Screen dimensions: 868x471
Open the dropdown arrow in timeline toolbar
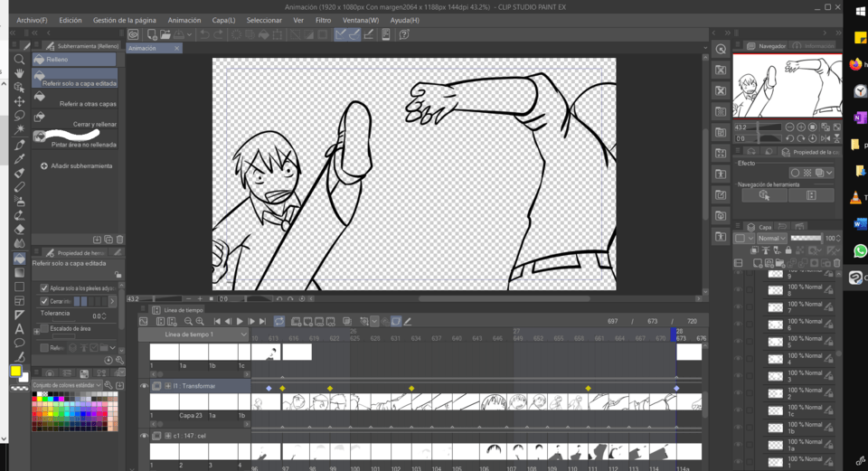(374, 322)
